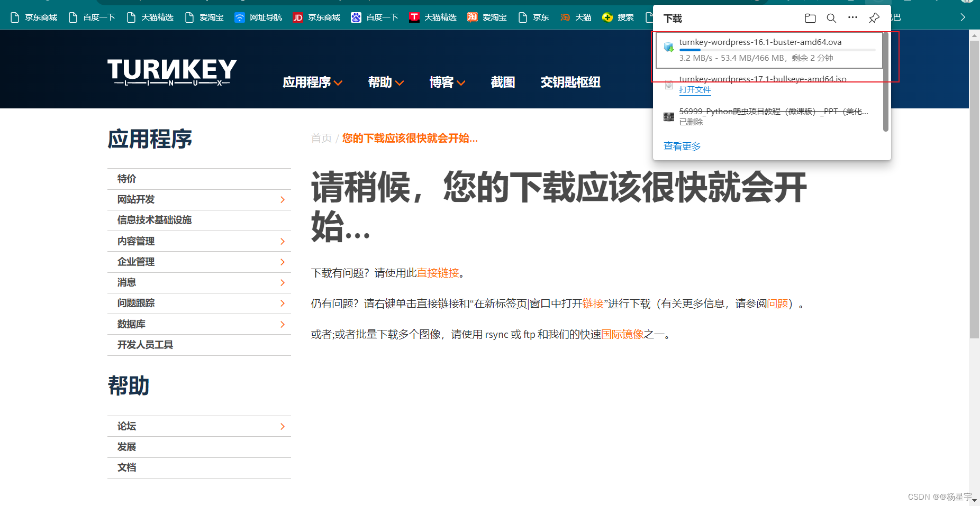Click the 56999_Python爬虫项目教程 deleted entry
Screen dimensions: 980x506
click(x=774, y=111)
